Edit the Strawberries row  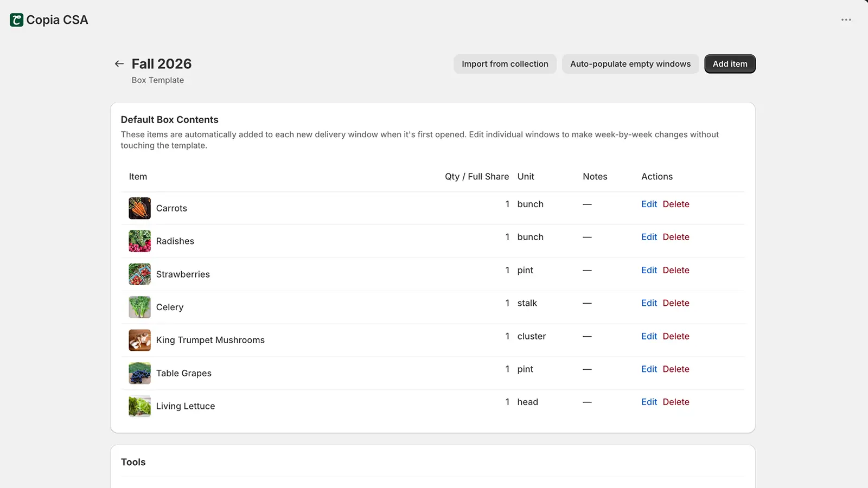coord(649,270)
